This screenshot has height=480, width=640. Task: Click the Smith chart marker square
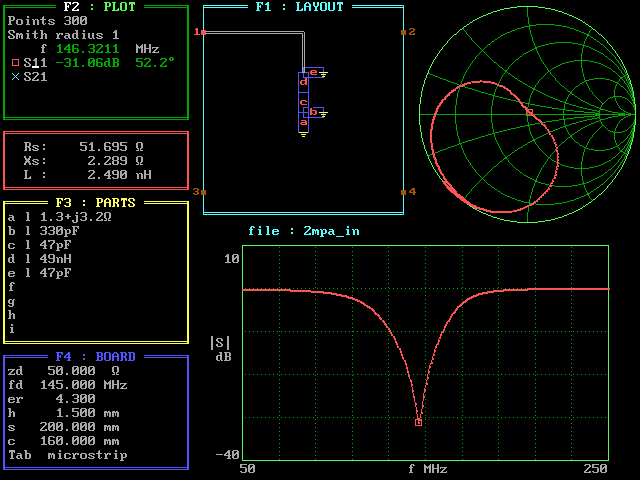(529, 112)
